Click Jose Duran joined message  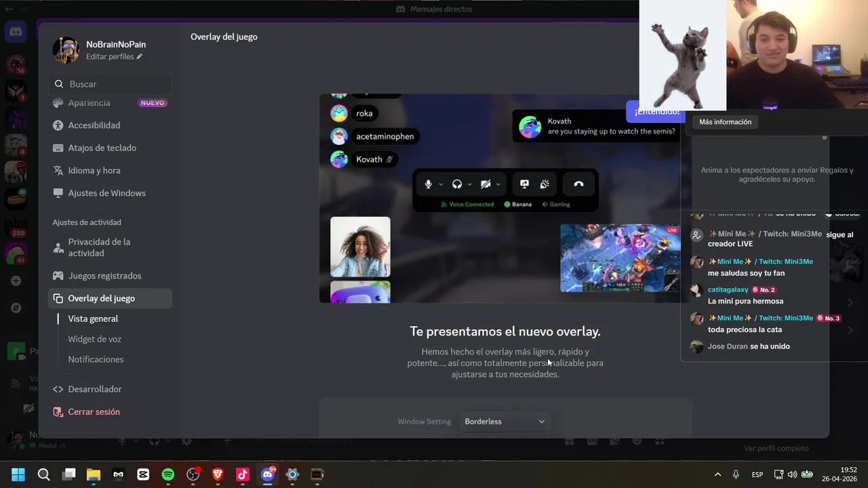(x=749, y=346)
